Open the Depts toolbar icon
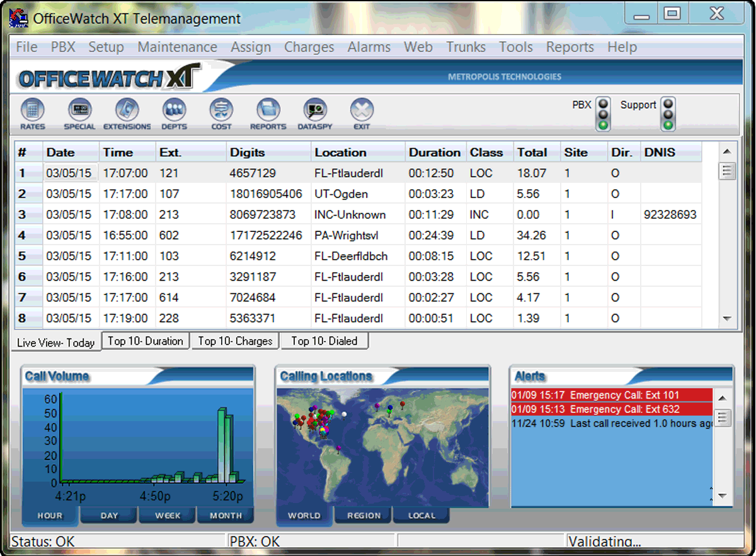 174,110
